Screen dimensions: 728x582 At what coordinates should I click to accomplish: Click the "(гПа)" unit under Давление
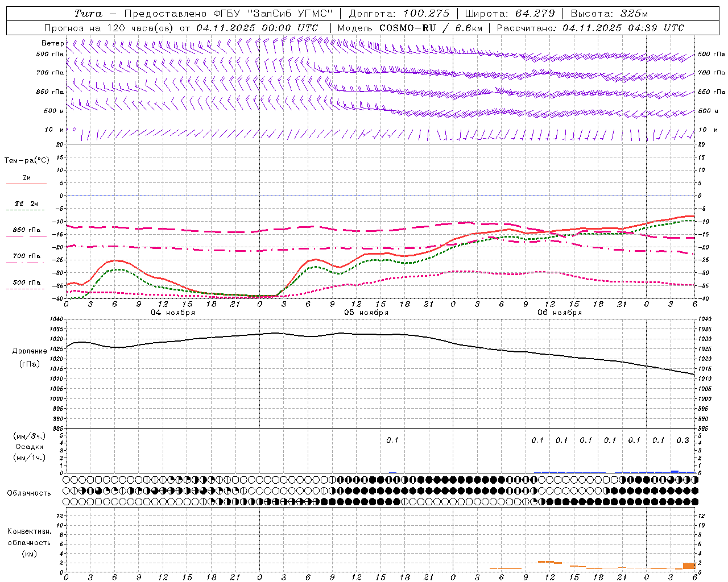click(x=30, y=364)
